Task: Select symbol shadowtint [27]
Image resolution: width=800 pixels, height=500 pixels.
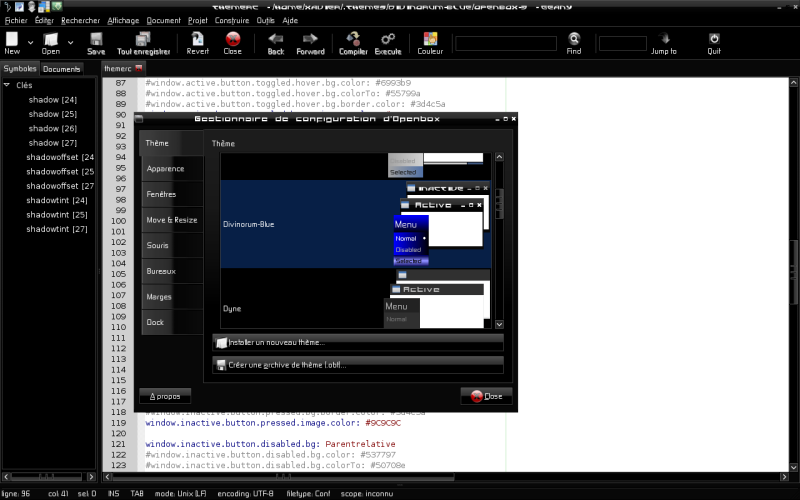Action: [x=57, y=229]
